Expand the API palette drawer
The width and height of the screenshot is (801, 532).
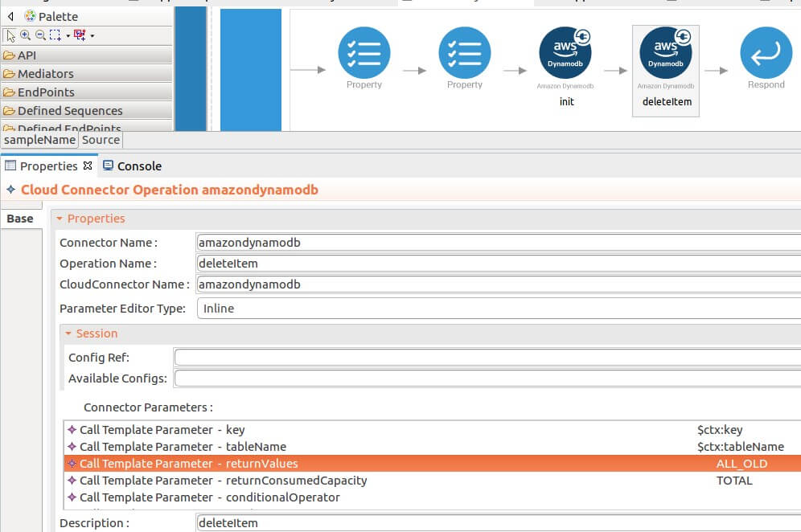pos(87,55)
